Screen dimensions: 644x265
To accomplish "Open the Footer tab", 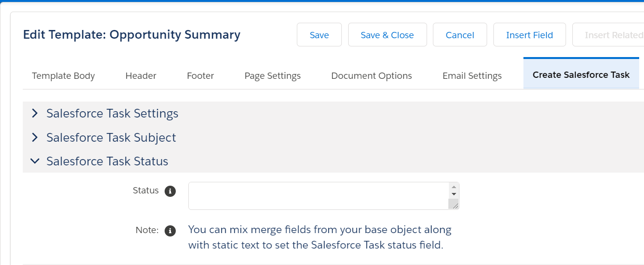I will pyautogui.click(x=200, y=76).
